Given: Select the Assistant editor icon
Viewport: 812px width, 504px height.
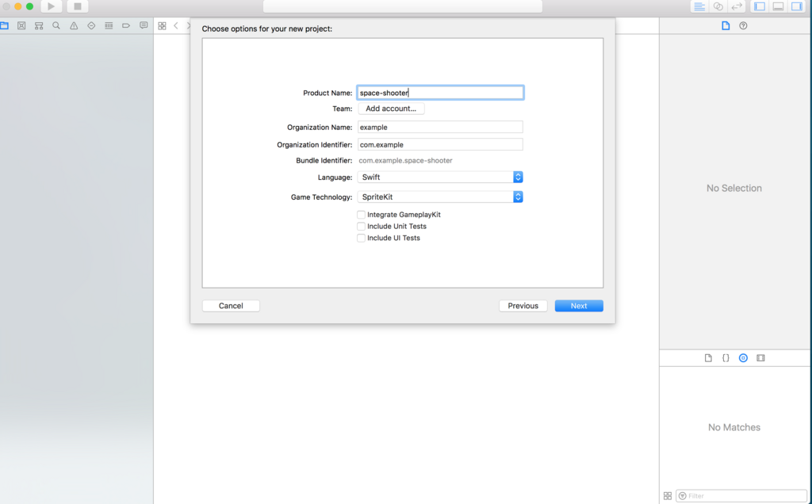Looking at the screenshot, I should point(718,6).
